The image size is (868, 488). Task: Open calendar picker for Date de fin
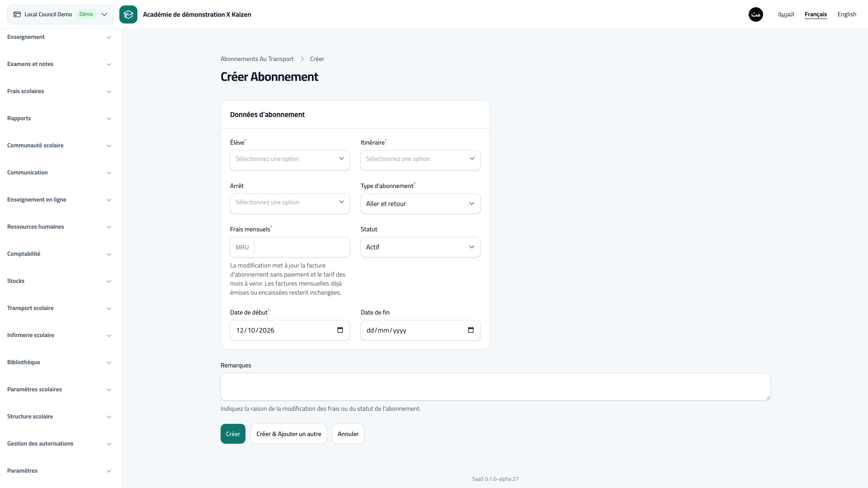(x=471, y=330)
